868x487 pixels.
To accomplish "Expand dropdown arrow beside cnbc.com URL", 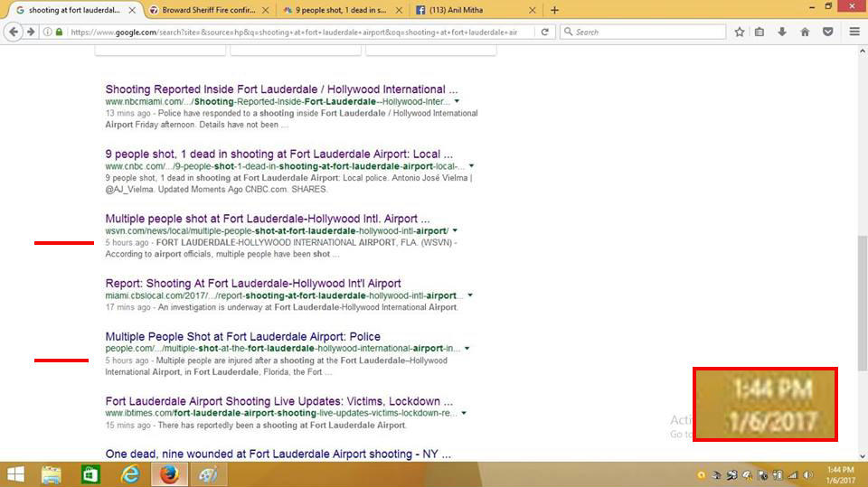I will (x=472, y=166).
